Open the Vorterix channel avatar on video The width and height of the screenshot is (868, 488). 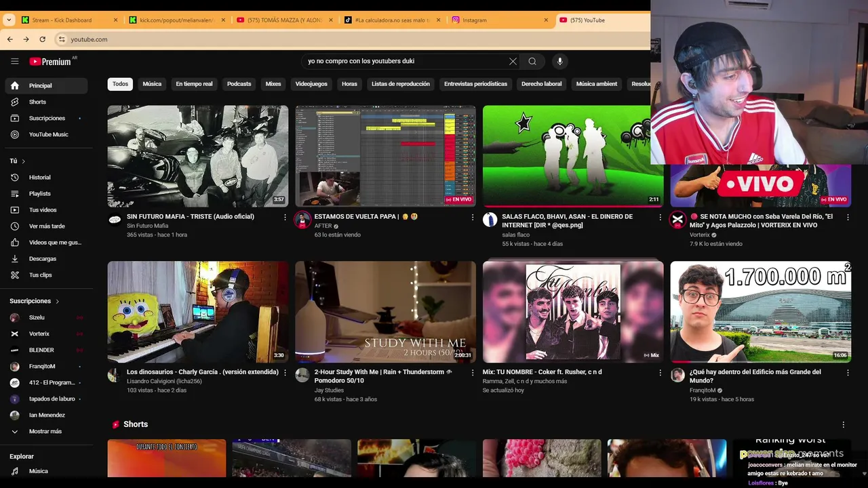pyautogui.click(x=678, y=220)
